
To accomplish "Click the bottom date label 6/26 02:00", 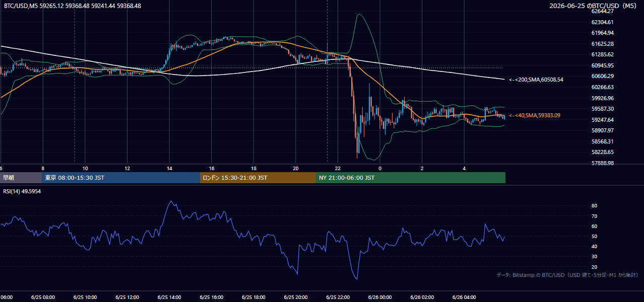I will pos(422,297).
